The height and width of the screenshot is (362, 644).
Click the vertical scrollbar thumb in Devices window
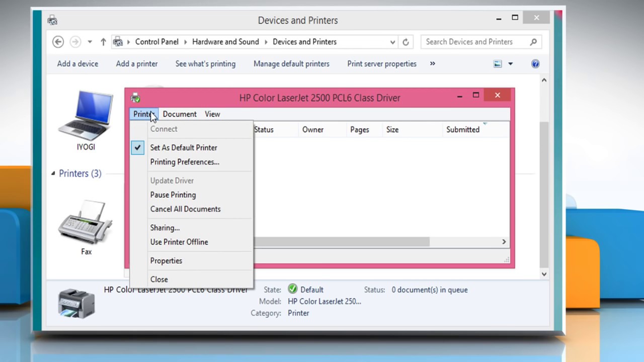(544, 195)
